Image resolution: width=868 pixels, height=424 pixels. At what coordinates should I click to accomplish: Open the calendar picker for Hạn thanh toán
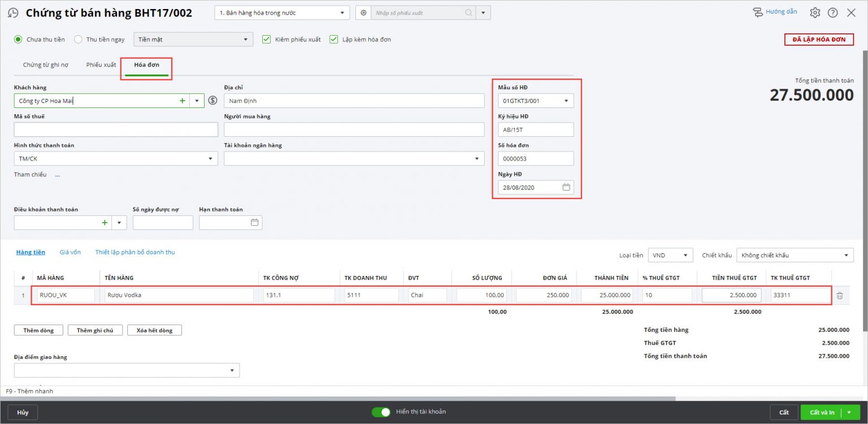click(x=254, y=223)
